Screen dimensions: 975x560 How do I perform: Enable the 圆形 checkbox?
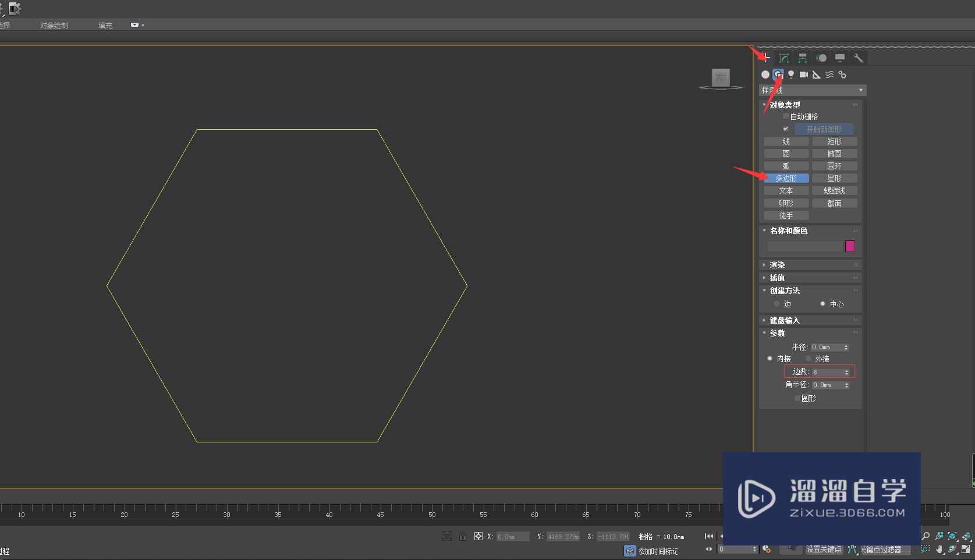point(797,398)
